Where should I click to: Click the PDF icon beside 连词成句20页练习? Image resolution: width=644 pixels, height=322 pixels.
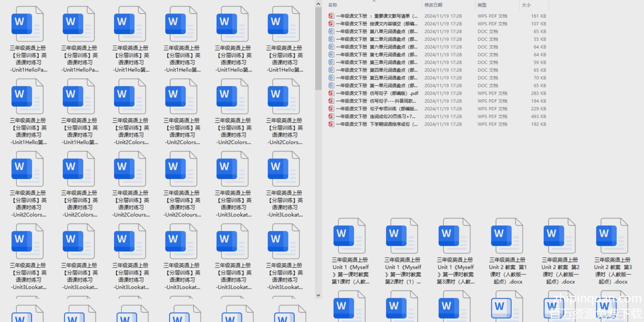331,116
